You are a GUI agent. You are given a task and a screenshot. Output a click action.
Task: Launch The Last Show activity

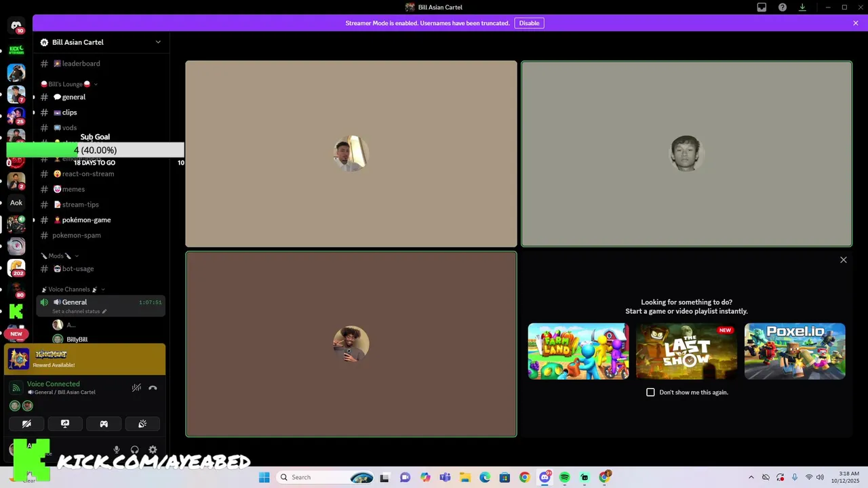pyautogui.click(x=686, y=351)
